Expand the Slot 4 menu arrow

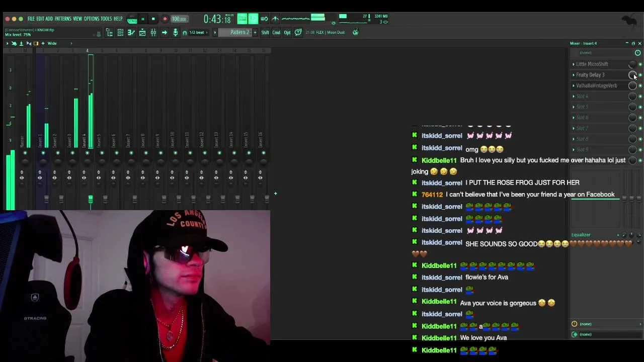[573, 96]
